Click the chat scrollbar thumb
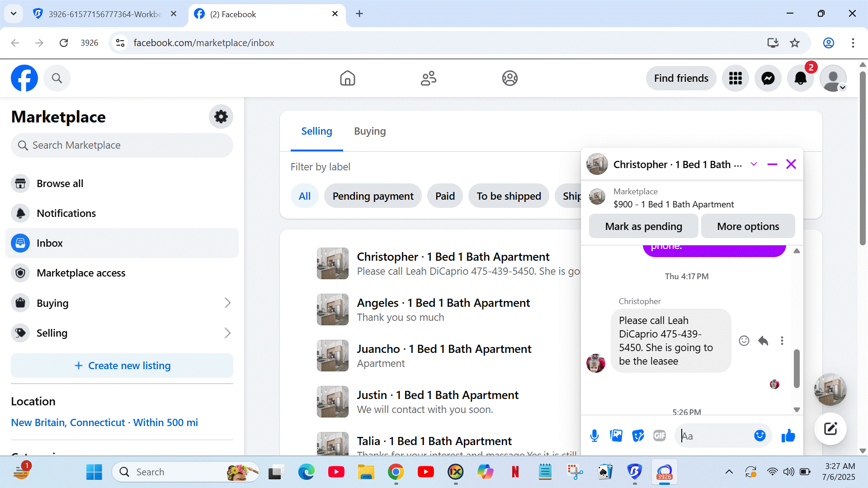 pos(797,368)
